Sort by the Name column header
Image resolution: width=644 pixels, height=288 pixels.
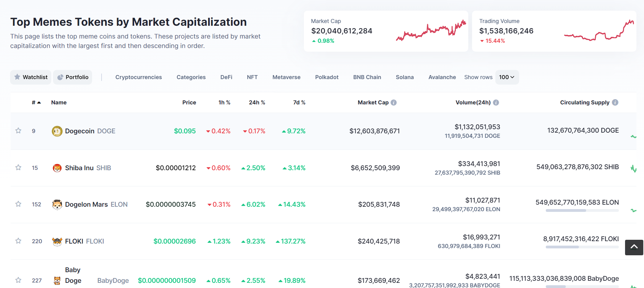[59, 103]
